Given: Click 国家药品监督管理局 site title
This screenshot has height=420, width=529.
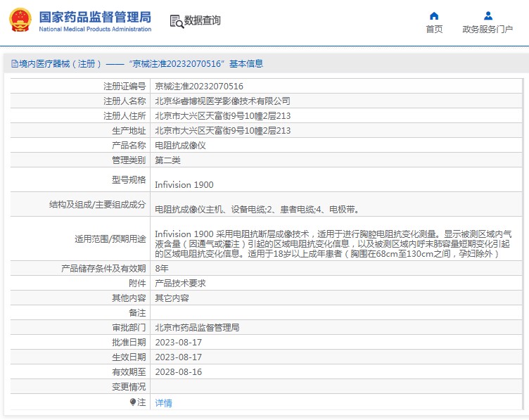Looking at the screenshot, I should 95,17.
